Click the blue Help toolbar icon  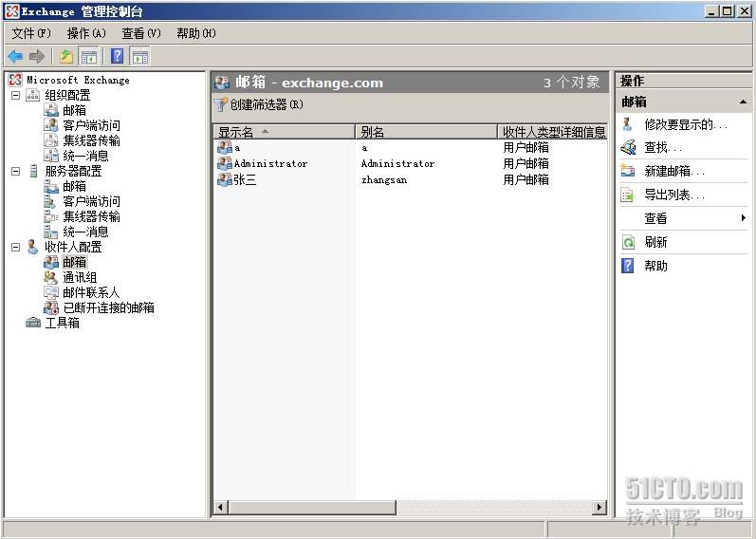pos(118,56)
